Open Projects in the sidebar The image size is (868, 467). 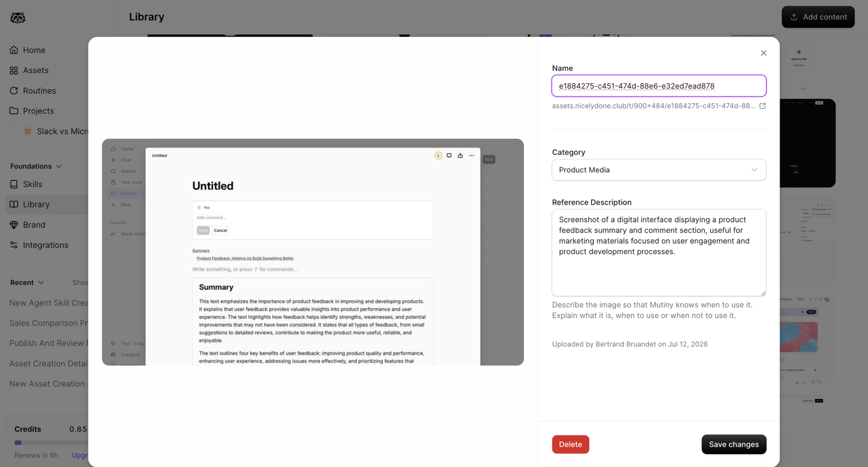point(38,111)
